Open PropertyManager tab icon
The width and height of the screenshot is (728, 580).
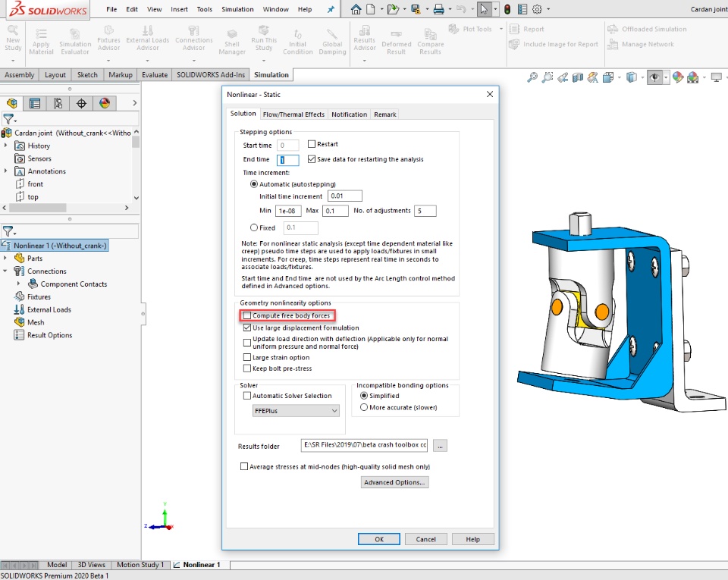click(x=35, y=103)
